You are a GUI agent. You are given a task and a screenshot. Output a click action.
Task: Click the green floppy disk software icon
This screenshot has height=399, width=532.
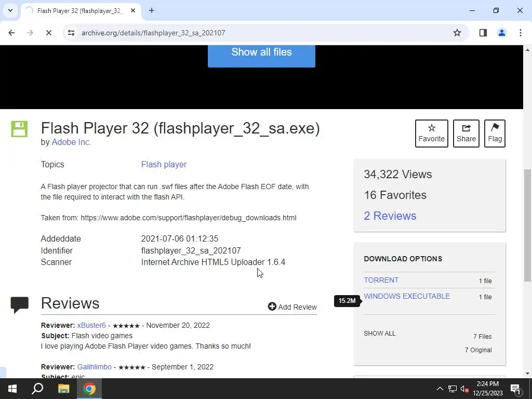pos(19,129)
